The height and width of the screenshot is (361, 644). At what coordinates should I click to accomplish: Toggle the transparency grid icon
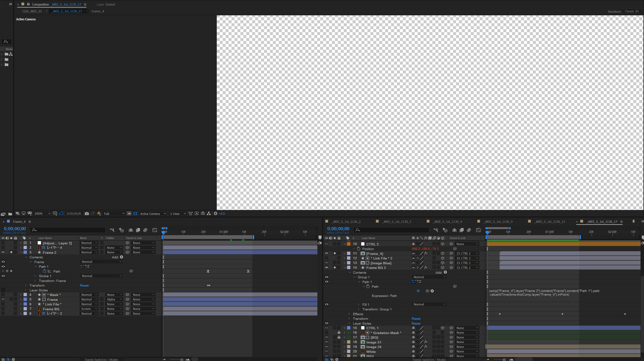pos(135,214)
